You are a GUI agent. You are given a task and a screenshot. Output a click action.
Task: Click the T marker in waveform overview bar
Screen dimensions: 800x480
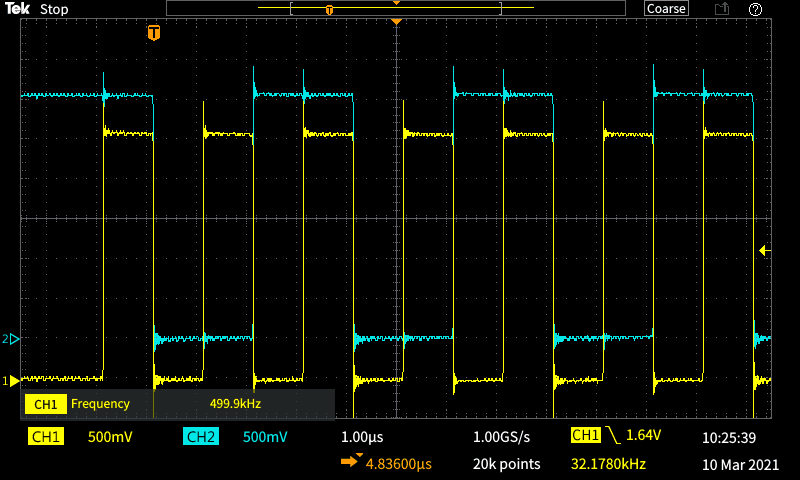pyautogui.click(x=329, y=10)
